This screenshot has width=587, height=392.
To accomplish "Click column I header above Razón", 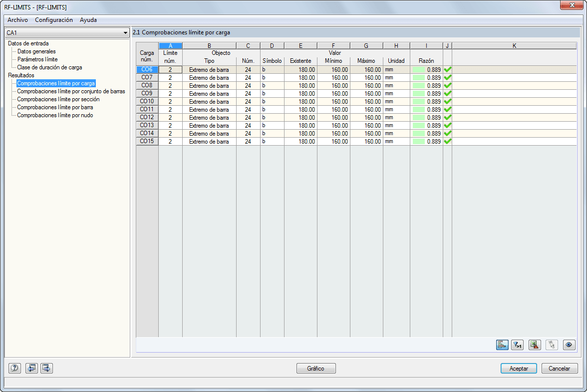I will pos(426,46).
